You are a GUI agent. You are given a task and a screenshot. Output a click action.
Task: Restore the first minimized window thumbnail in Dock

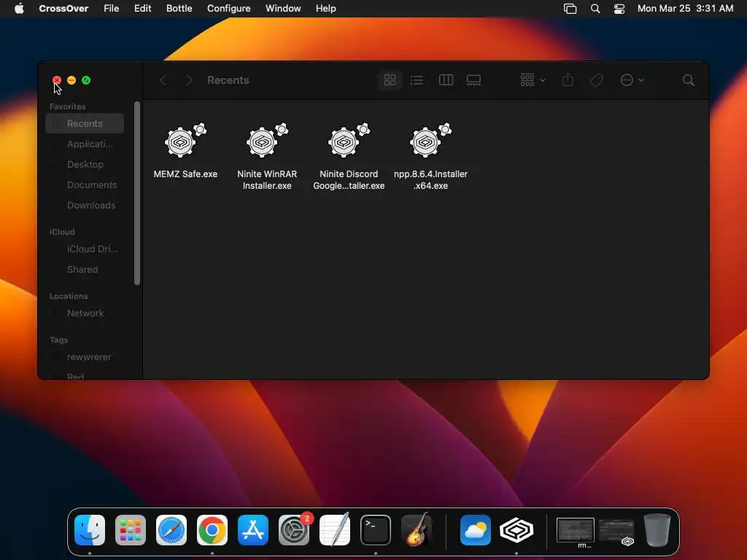[x=576, y=532]
